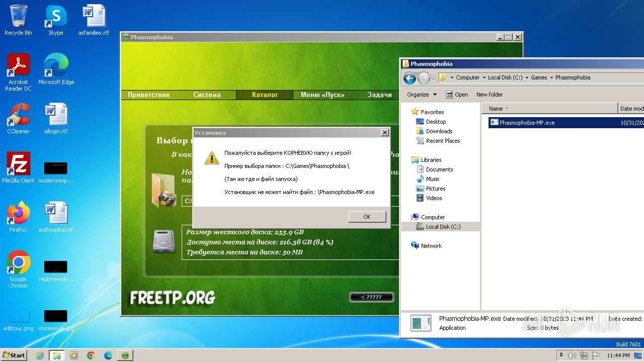Select the Каталог installer tab

coord(265,95)
